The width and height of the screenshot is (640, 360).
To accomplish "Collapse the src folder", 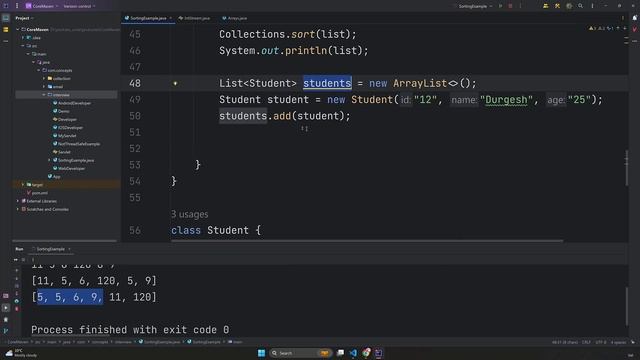I will pyautogui.click(x=23, y=46).
